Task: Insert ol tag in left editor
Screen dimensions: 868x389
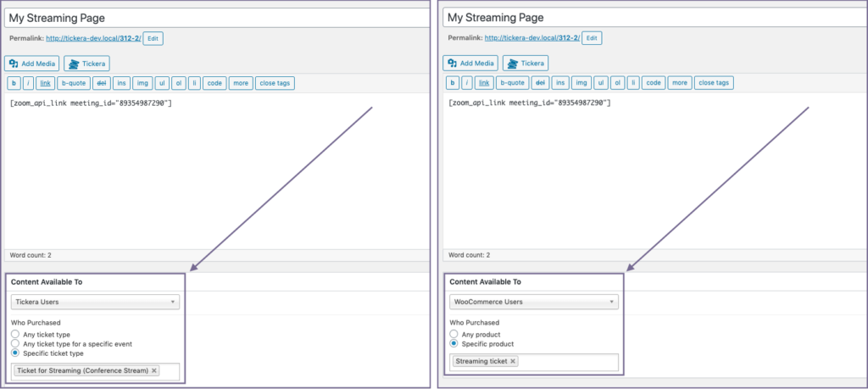Action: click(x=178, y=83)
